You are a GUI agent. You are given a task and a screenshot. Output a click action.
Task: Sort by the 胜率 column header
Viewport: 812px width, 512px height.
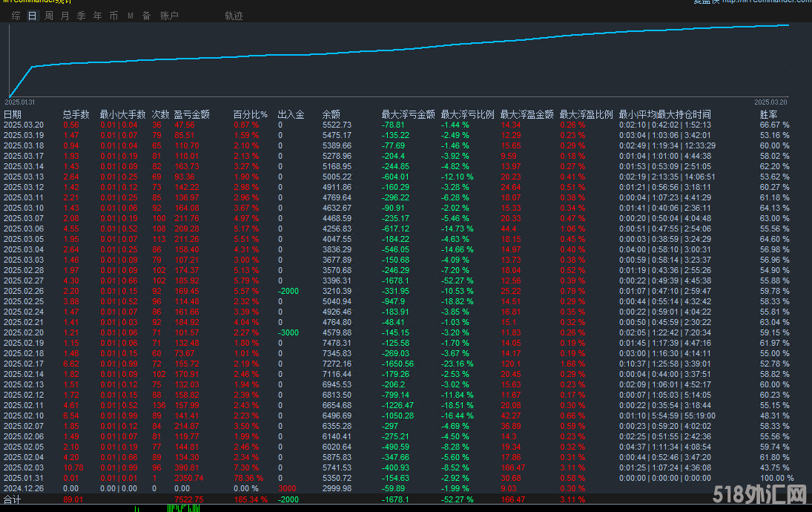(768, 114)
